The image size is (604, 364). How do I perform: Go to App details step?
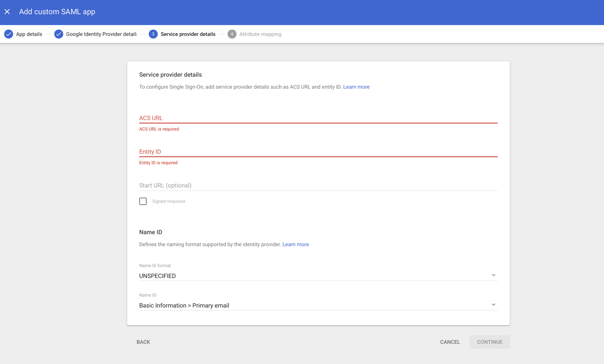pos(29,34)
